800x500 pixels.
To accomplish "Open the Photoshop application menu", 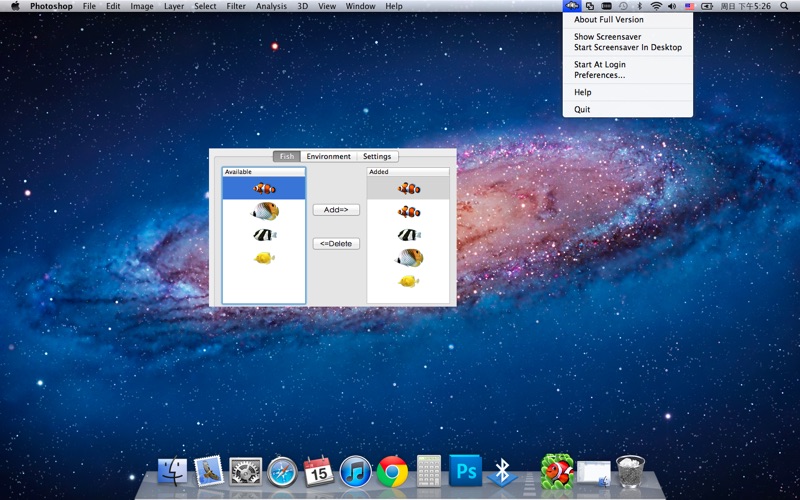I will 51,6.
